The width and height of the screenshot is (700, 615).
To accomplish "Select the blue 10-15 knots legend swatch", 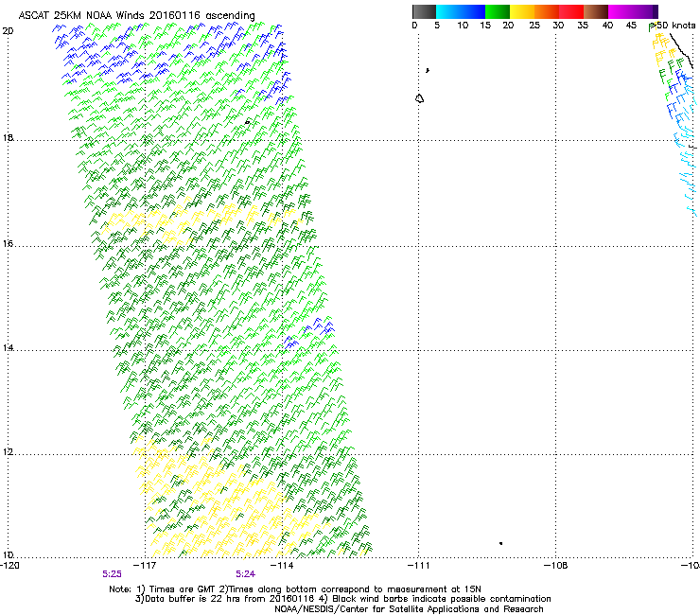I will tap(473, 11).
